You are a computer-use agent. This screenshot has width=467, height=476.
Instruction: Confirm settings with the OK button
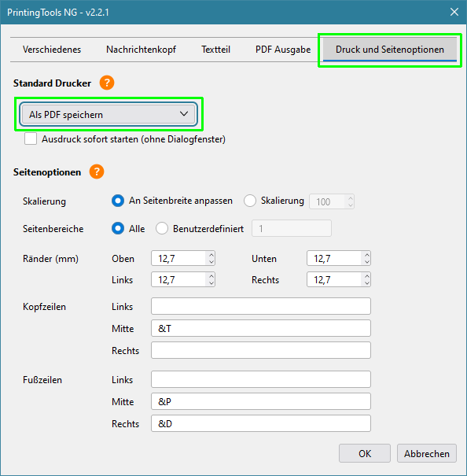click(365, 453)
